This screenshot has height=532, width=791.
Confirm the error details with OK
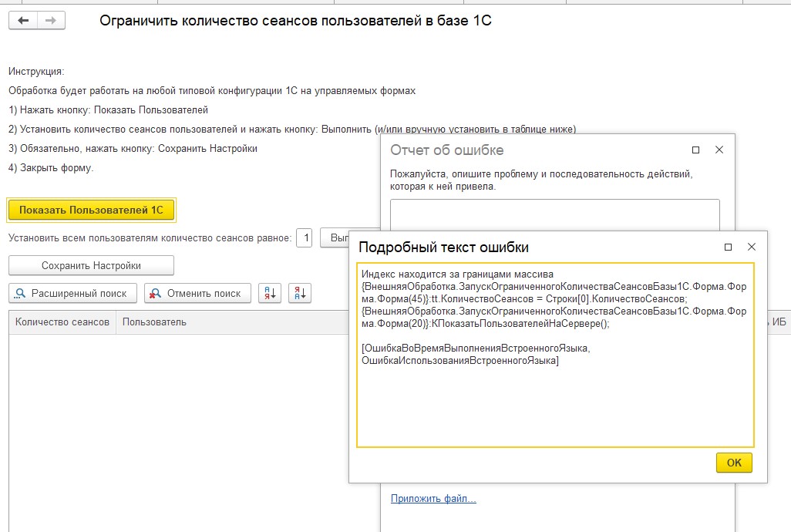coord(734,463)
